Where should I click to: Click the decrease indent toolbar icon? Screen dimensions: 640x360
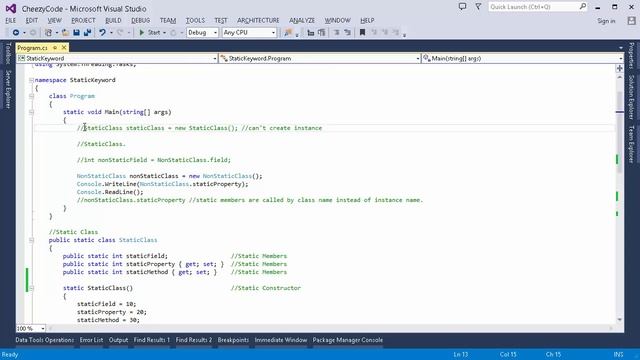(311, 32)
